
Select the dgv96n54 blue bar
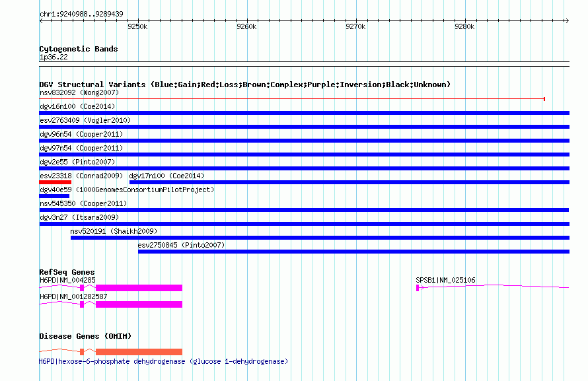pyautogui.click(x=304, y=141)
